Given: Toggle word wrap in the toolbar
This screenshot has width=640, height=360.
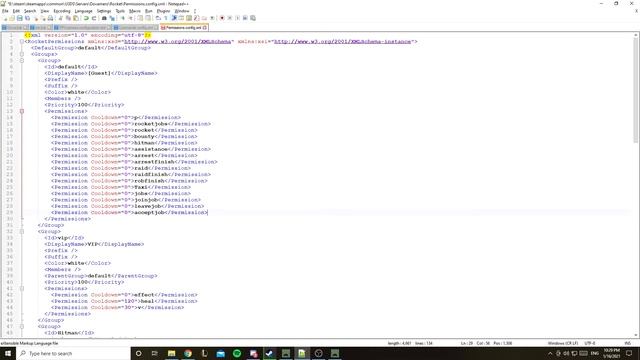Looking at the screenshot, I should tap(158, 18).
